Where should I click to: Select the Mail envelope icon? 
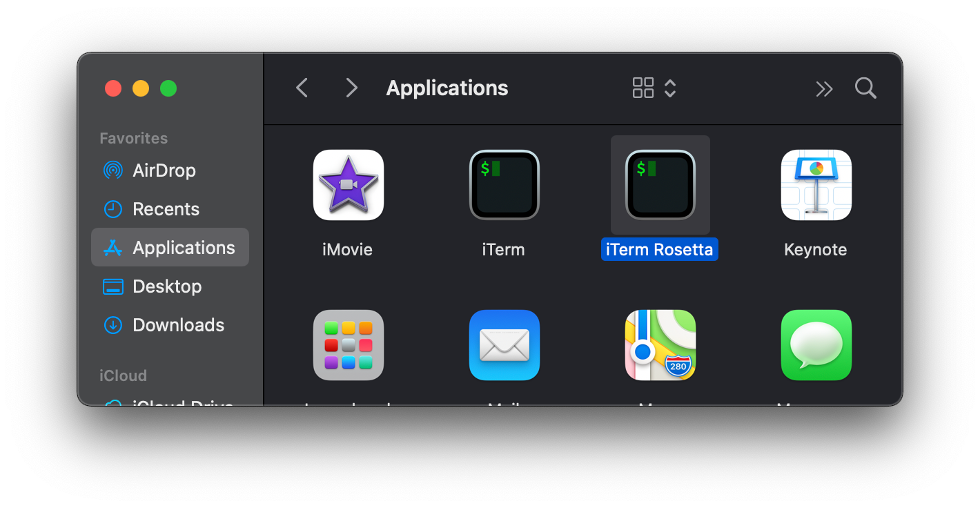pyautogui.click(x=504, y=345)
